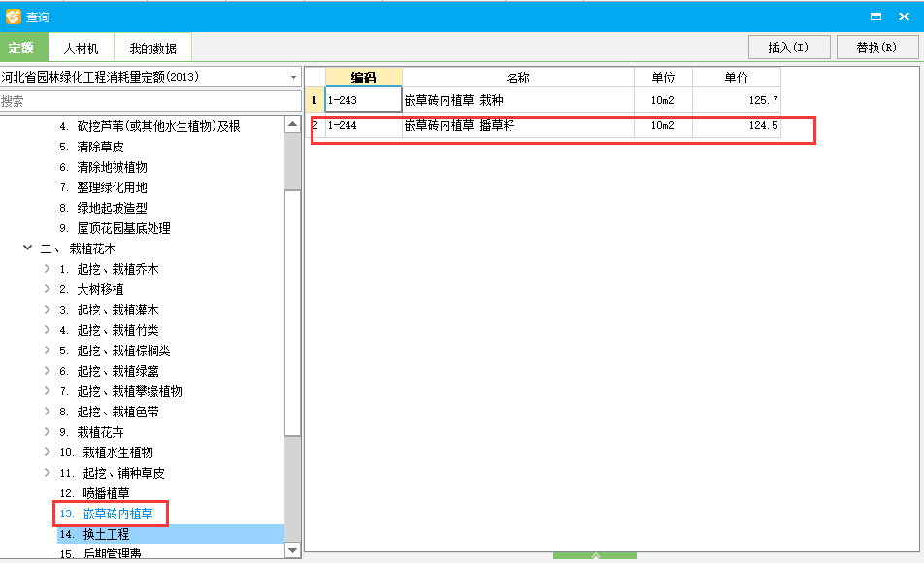Click the green collapse handle at bottom

tap(595, 555)
